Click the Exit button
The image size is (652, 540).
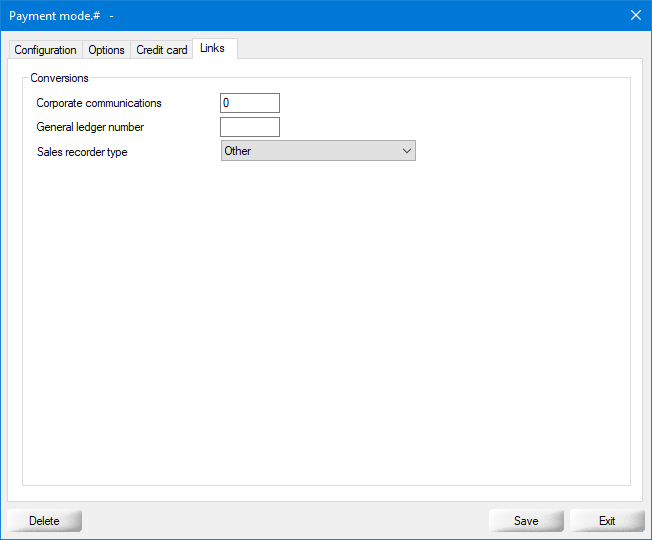tap(607, 521)
